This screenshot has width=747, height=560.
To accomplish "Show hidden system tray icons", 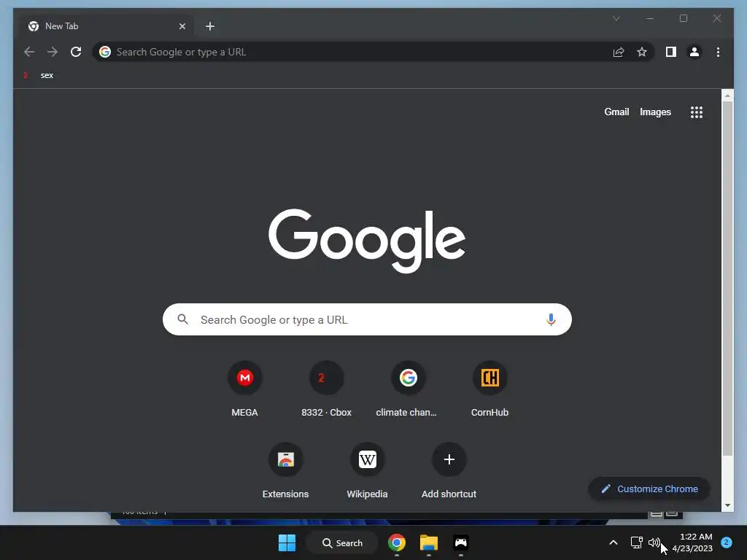I will click(613, 542).
